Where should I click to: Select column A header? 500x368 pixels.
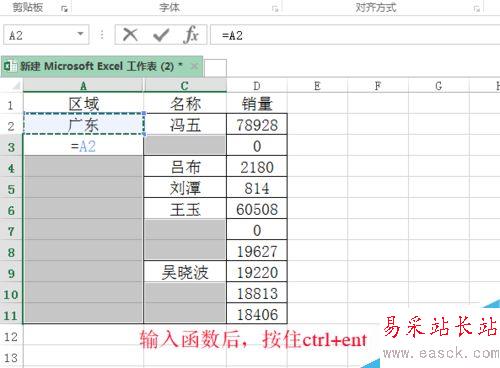[x=83, y=86]
